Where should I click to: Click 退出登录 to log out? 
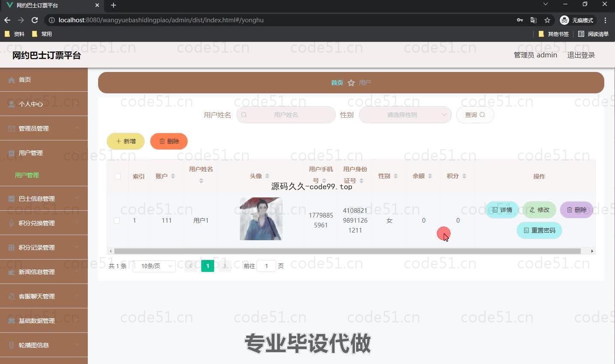pos(581,55)
